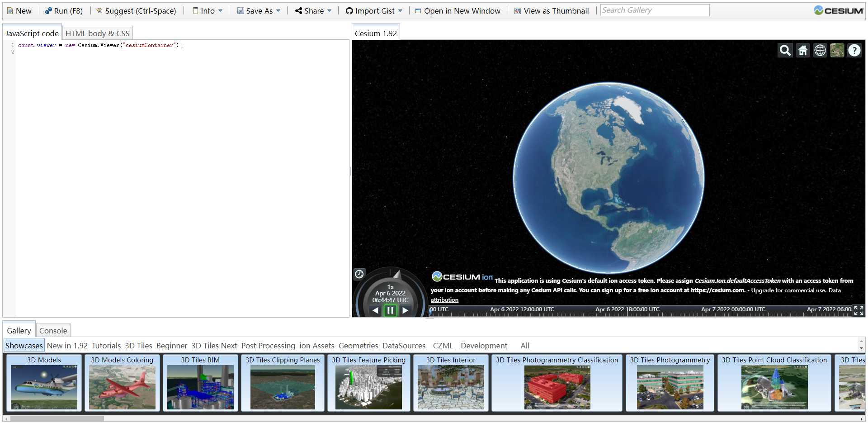Image resolution: width=868 pixels, height=423 pixels.
Task: Open the Console tab
Action: pos(53,331)
